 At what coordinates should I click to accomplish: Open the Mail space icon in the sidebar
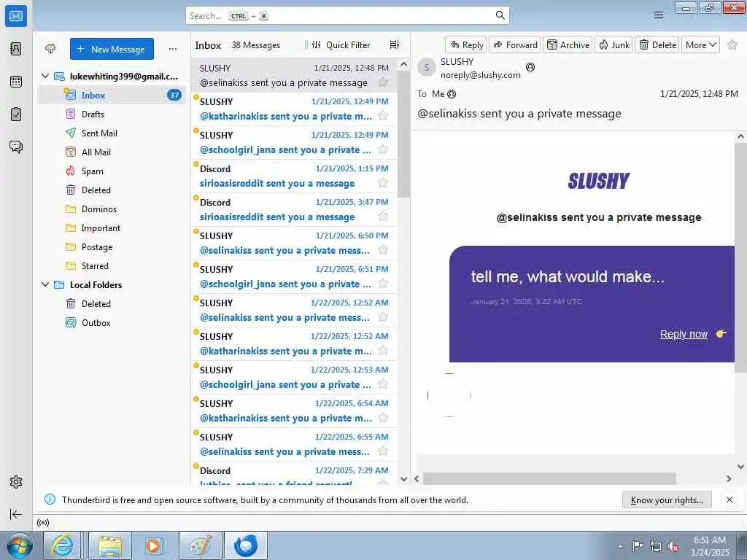point(16,16)
